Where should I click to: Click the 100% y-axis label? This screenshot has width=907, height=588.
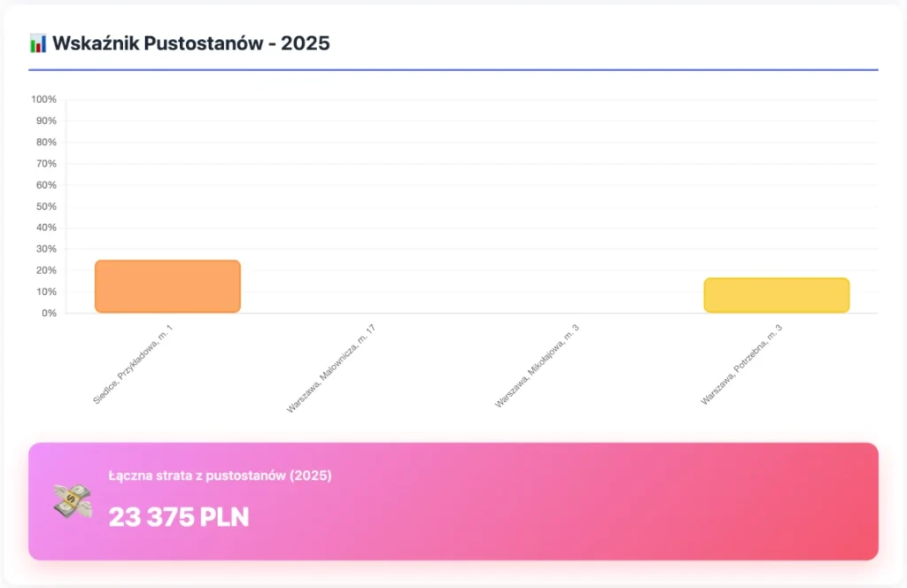(44, 99)
